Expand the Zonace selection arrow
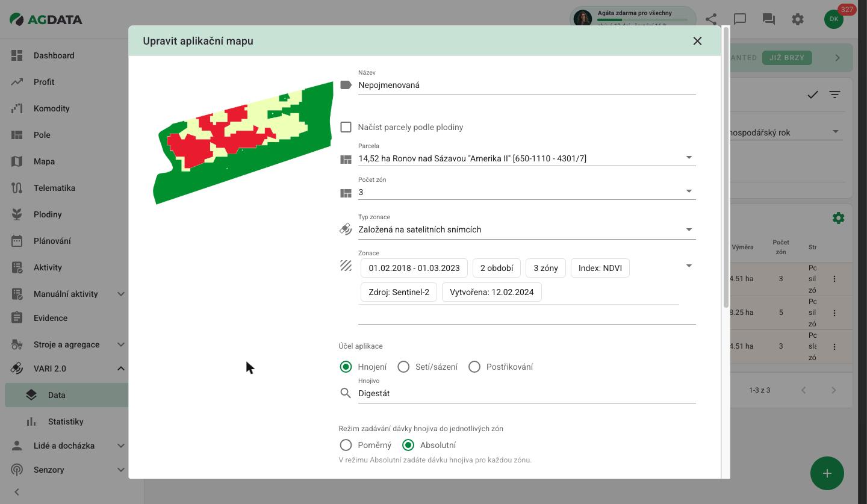Viewport: 867px width, 504px height. coord(689,266)
